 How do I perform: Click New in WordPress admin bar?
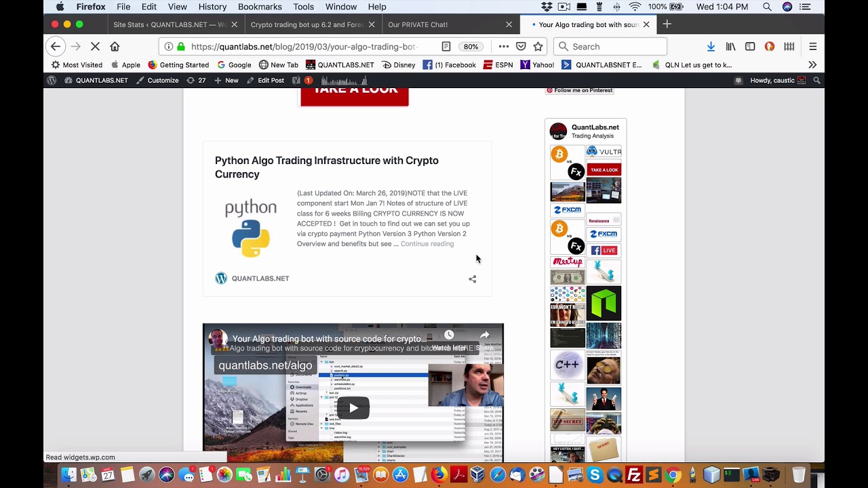click(226, 80)
